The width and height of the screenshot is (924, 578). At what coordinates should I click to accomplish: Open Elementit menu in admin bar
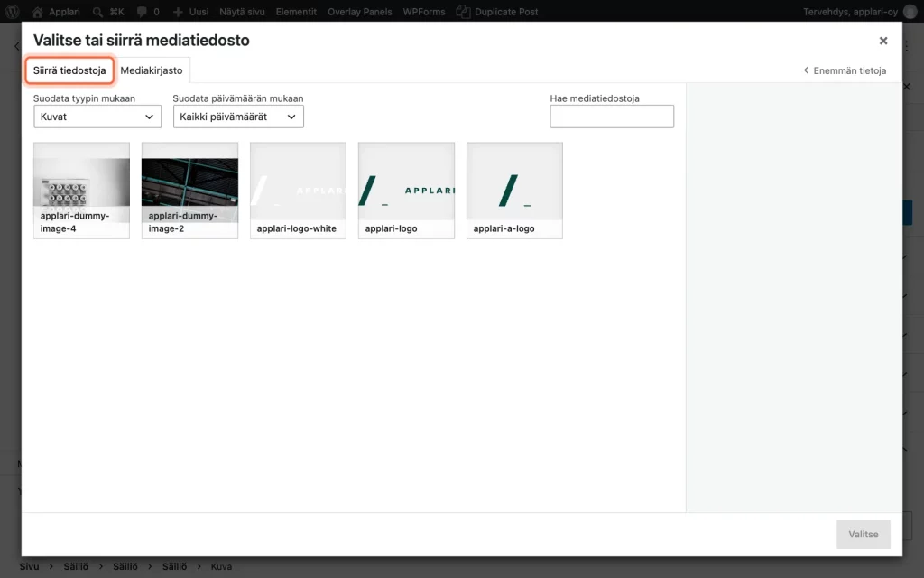[x=296, y=11]
